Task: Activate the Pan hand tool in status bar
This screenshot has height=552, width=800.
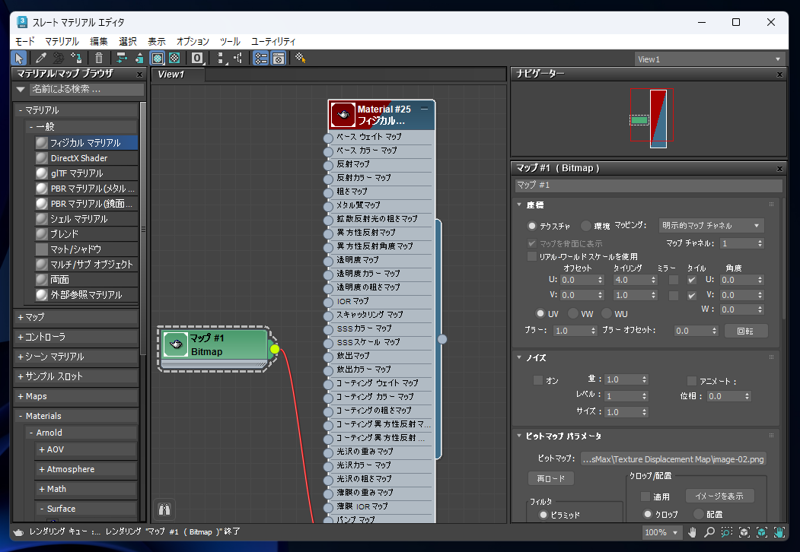Action: [692, 532]
